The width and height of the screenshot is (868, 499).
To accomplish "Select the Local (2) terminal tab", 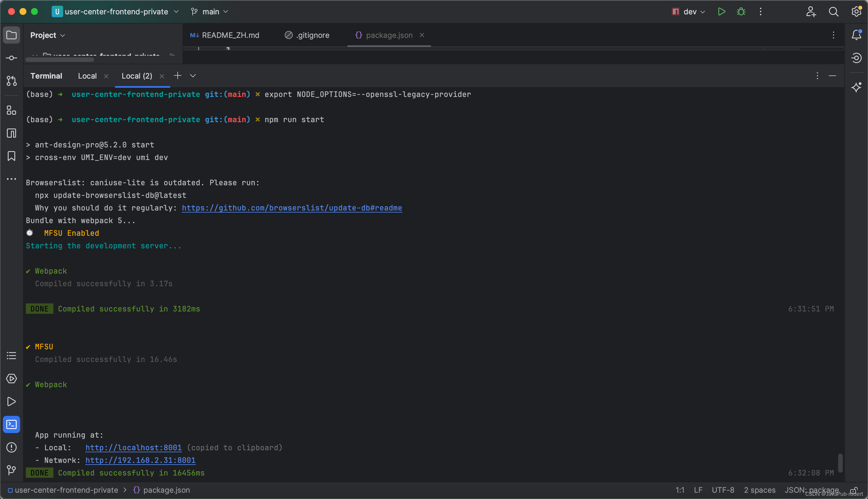I will (x=137, y=76).
